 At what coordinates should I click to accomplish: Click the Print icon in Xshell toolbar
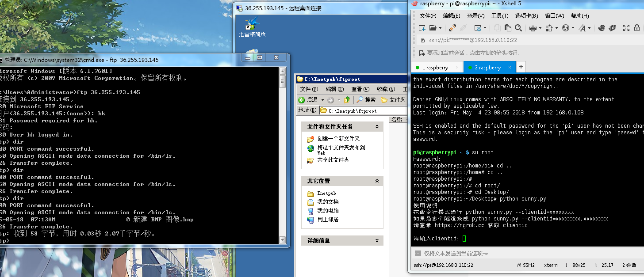click(x=533, y=28)
